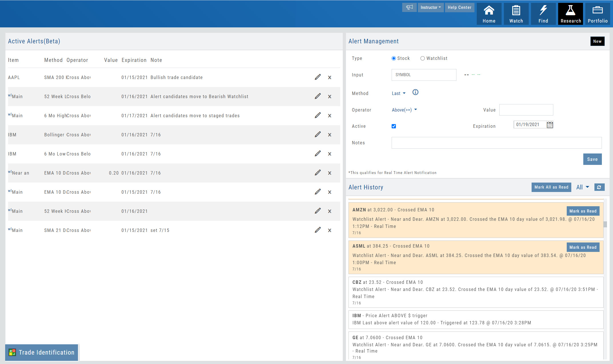
Task: Click the Notes input field
Action: tap(496, 143)
